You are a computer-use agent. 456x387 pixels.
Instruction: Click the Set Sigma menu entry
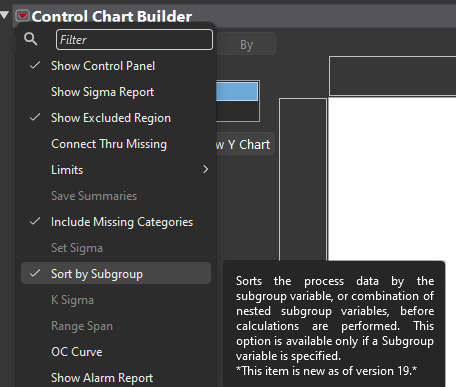[x=116, y=248]
